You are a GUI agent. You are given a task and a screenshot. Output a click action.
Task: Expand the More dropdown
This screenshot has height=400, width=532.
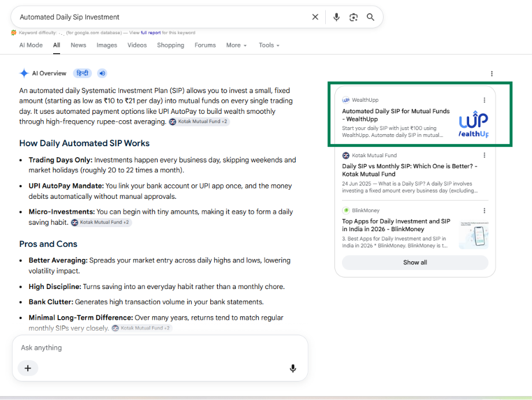coord(236,45)
